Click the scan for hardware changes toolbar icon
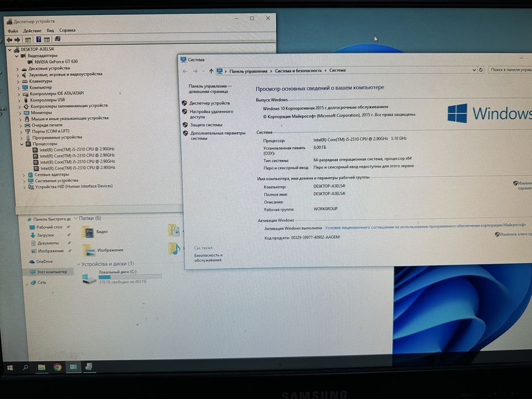 (58, 39)
